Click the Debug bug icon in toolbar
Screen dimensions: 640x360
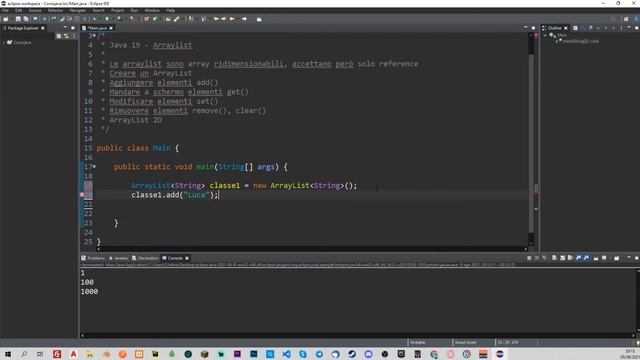[94, 19]
